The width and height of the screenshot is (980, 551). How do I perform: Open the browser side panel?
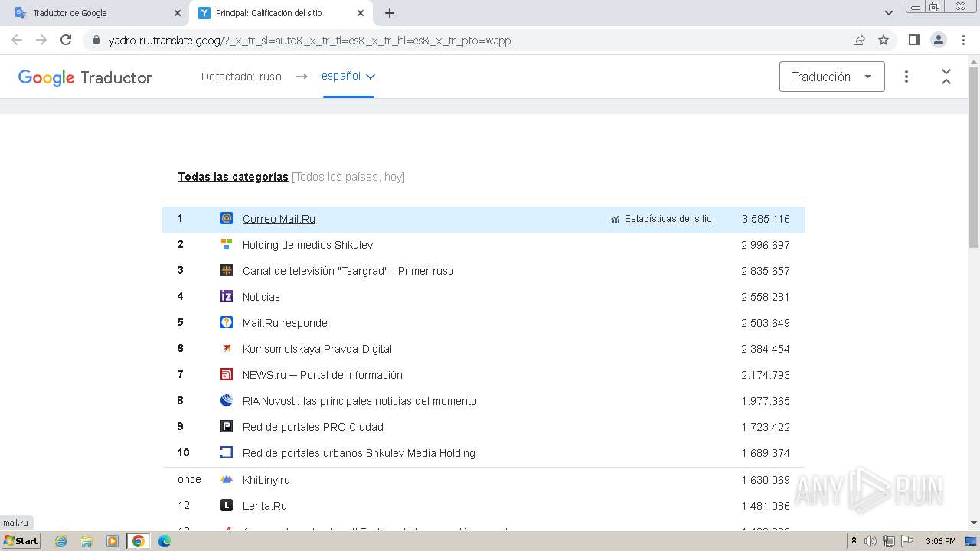[913, 40]
